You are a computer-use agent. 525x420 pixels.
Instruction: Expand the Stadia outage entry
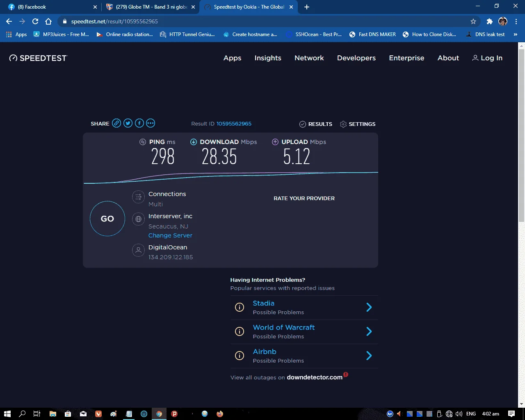(x=304, y=308)
